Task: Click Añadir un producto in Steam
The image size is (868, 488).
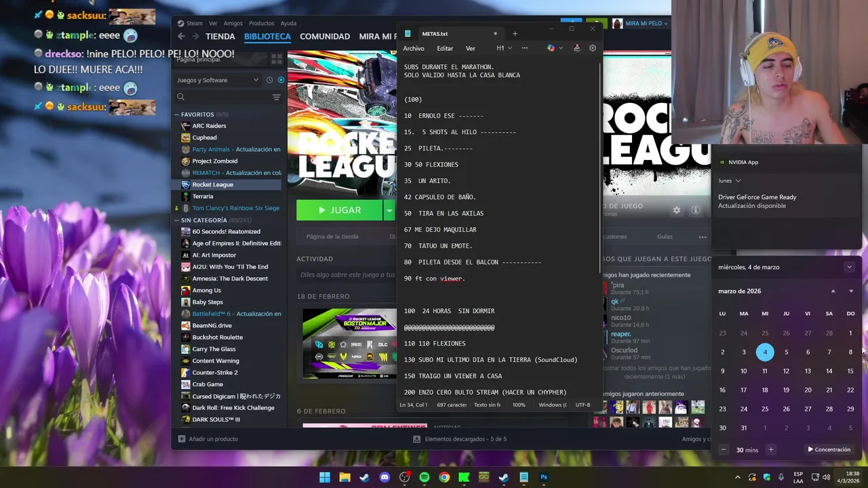Action: [x=208, y=439]
